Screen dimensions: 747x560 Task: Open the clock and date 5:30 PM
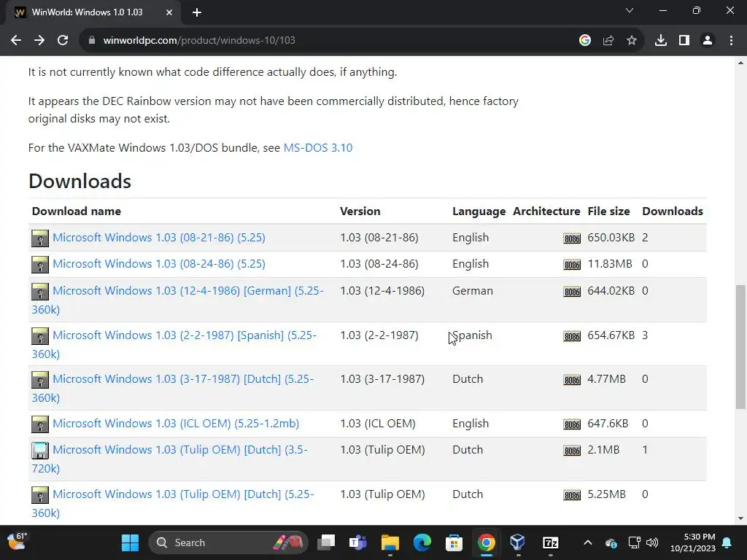coord(693,542)
